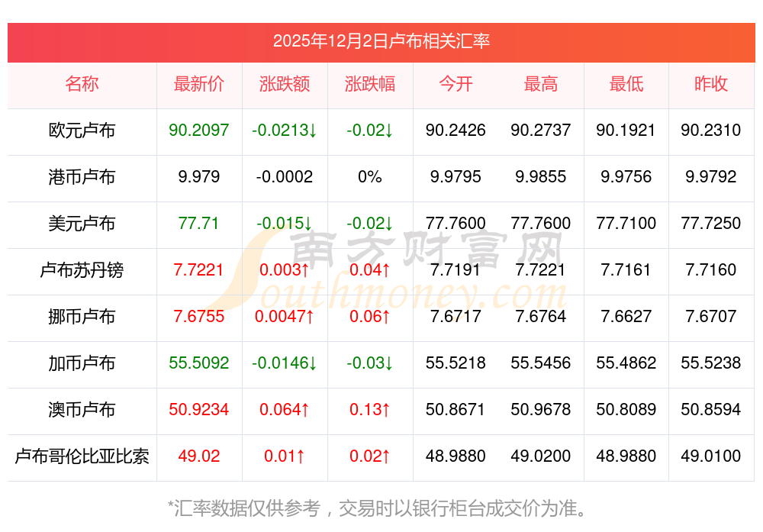The image size is (763, 532).
Task: Click change percentage 0.13↑
Action: (370, 410)
